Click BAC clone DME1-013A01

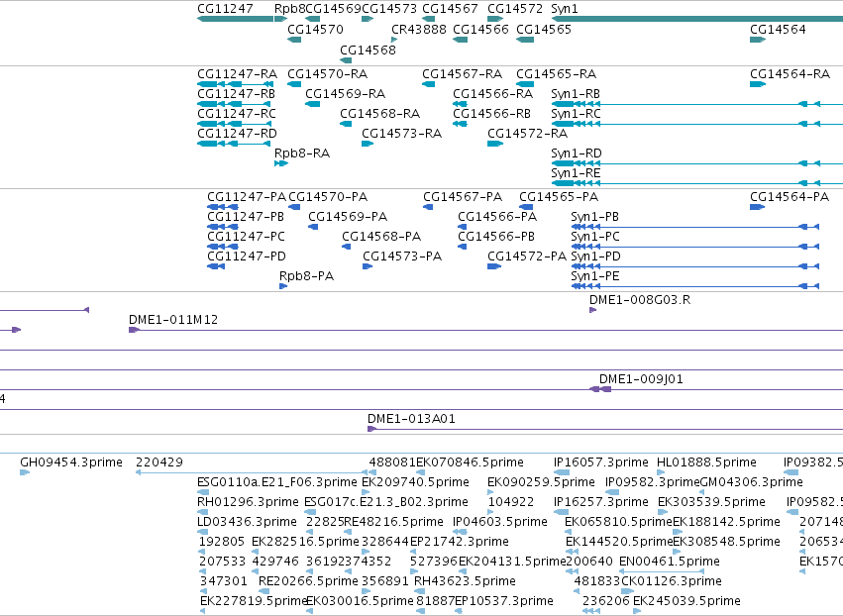pos(411,419)
